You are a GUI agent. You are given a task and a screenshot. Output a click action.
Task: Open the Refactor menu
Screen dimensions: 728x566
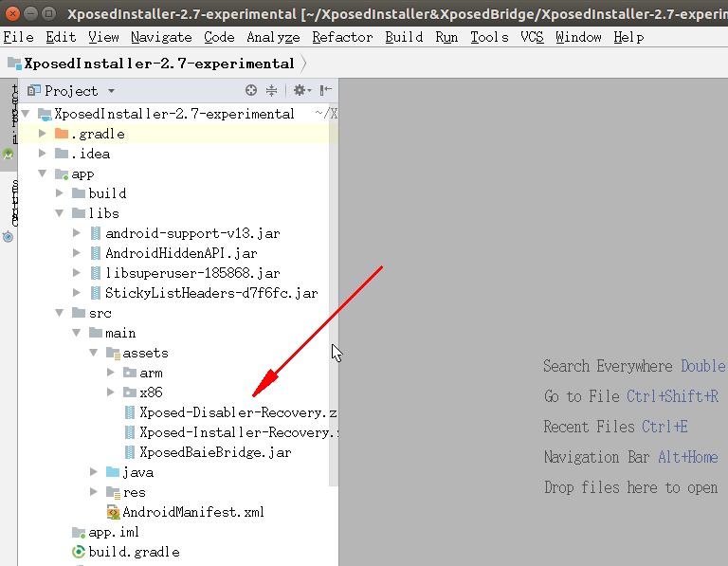tap(342, 37)
